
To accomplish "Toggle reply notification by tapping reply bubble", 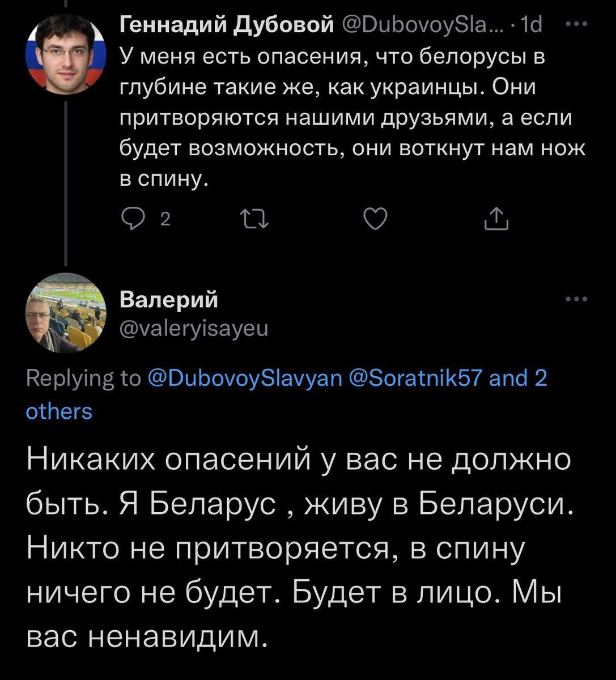I will pyautogui.click(x=134, y=219).
